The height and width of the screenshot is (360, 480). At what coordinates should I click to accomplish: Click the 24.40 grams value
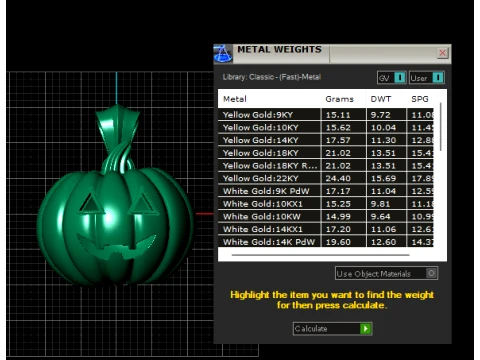pos(338,178)
